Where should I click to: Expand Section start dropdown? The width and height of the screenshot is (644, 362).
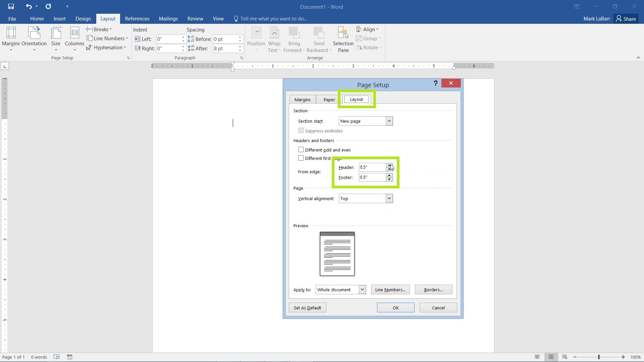[x=388, y=120]
